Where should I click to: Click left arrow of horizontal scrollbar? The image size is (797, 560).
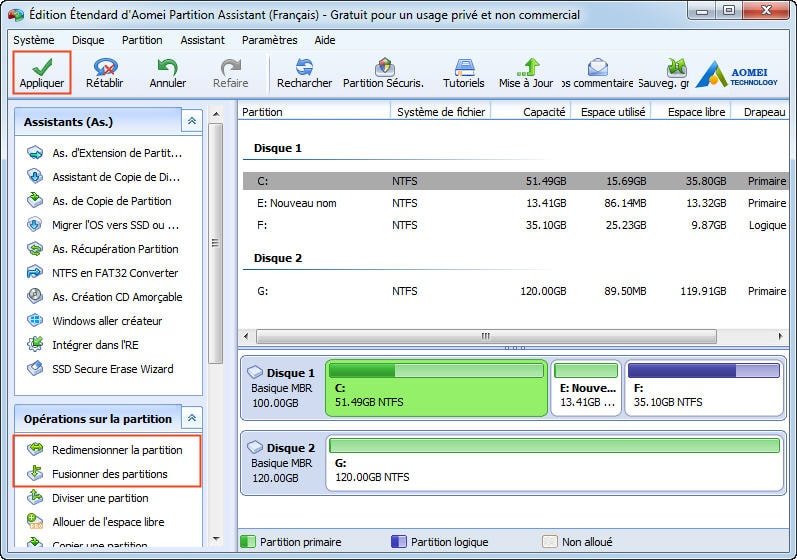point(246,336)
